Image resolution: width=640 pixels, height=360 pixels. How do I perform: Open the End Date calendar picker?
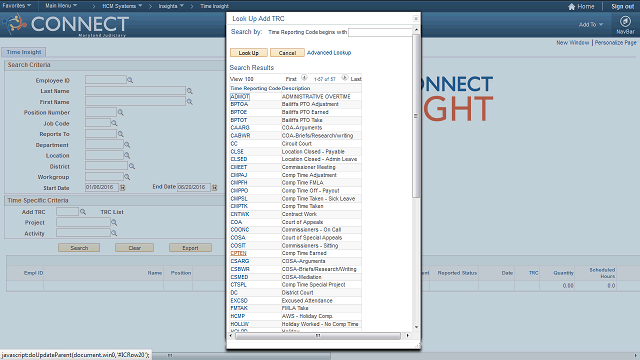tap(214, 187)
